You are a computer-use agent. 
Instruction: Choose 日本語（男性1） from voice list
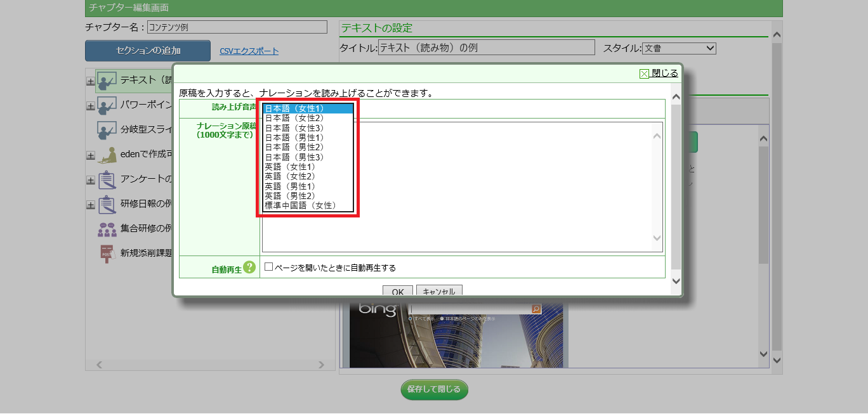294,138
